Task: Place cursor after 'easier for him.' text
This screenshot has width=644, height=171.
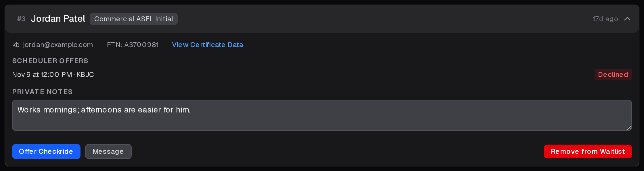Action: coord(191,110)
